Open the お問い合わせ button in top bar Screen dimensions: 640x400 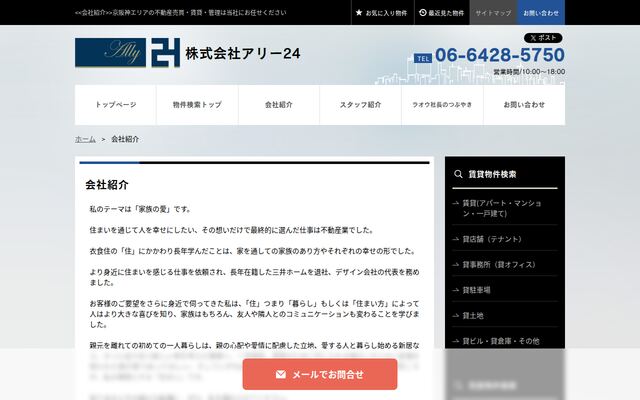[541, 13]
